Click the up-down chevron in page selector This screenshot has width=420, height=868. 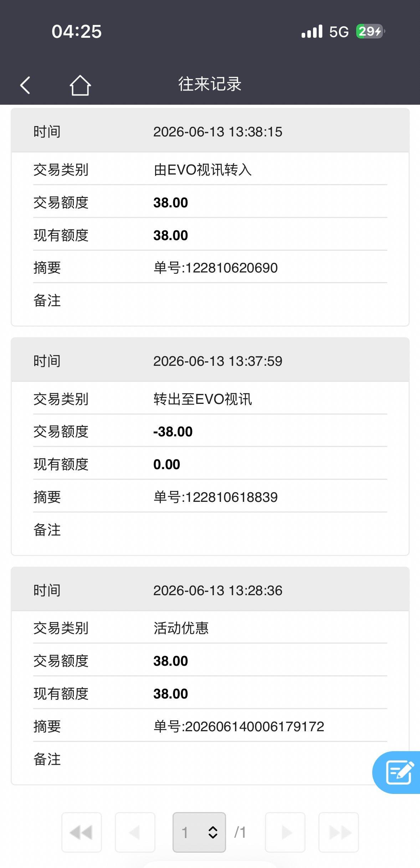point(213,832)
